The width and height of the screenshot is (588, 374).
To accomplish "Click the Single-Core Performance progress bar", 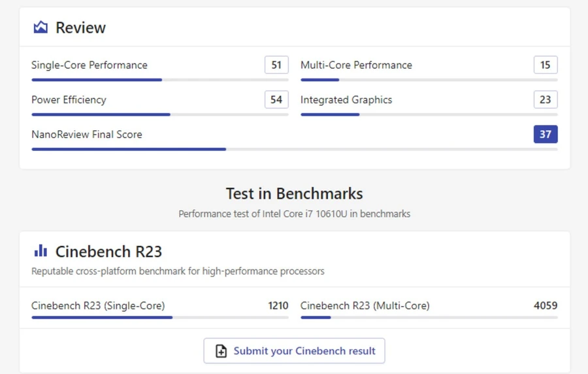I will coord(160,80).
